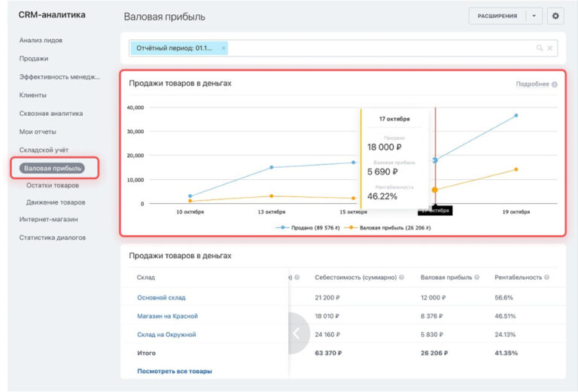The image size is (578, 392).
Task: Open Мои отчеты in the sidebar
Action: [x=38, y=132]
